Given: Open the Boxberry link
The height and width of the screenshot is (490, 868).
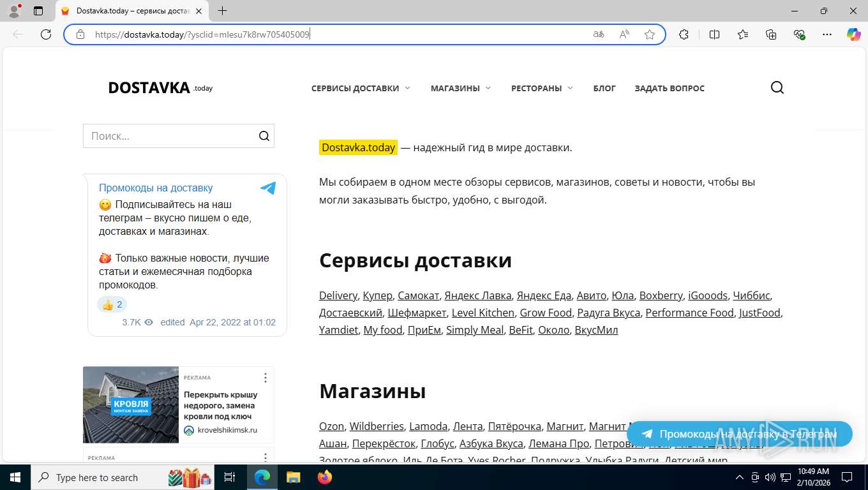Looking at the screenshot, I should pyautogui.click(x=661, y=295).
